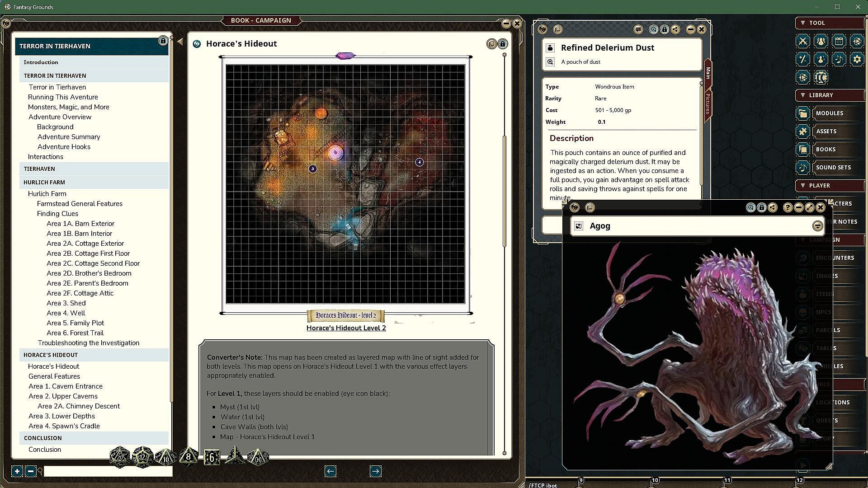The image size is (868, 488).
Task: Click the Assets puzzle-piece icon
Action: click(802, 131)
